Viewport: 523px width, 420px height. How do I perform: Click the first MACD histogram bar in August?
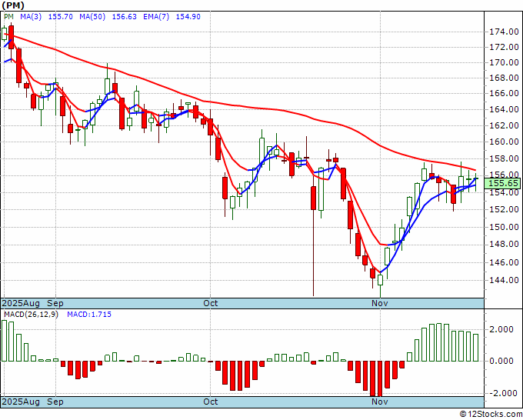point(4,341)
